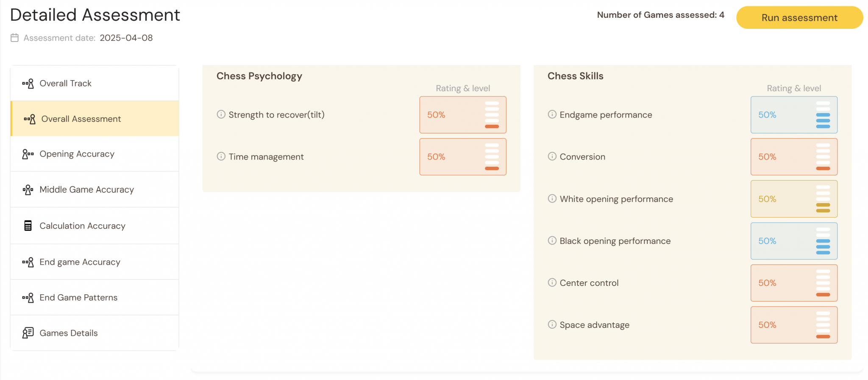The width and height of the screenshot is (868, 380).
Task: Select the Time management 50% rating box
Action: click(462, 157)
